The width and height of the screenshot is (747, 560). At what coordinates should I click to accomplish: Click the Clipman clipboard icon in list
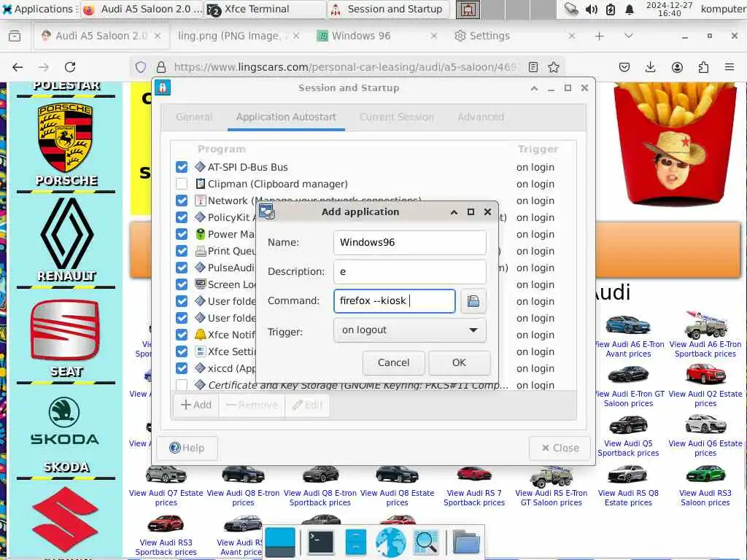(x=200, y=184)
